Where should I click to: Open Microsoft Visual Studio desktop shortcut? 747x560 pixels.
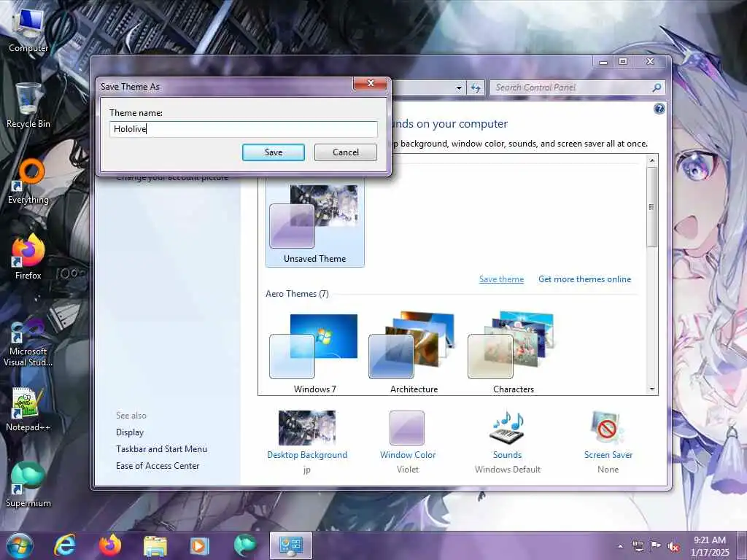28,342
